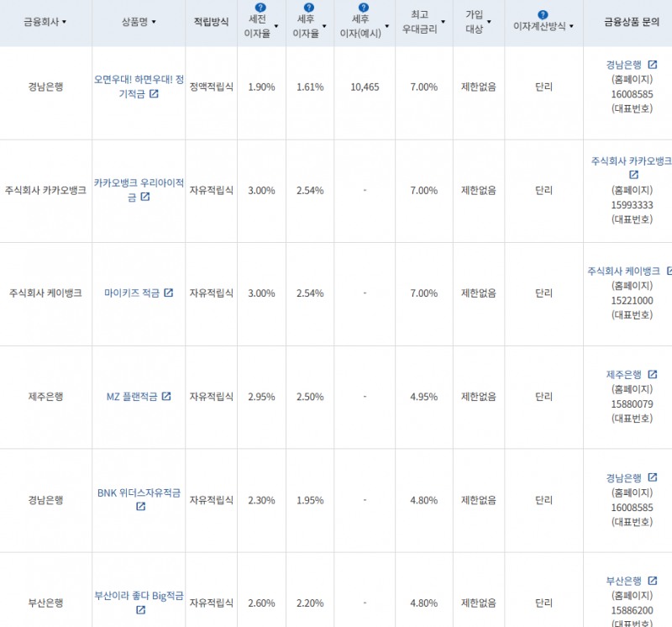
Task: Select 제주은행 company cell
Action: point(45,396)
